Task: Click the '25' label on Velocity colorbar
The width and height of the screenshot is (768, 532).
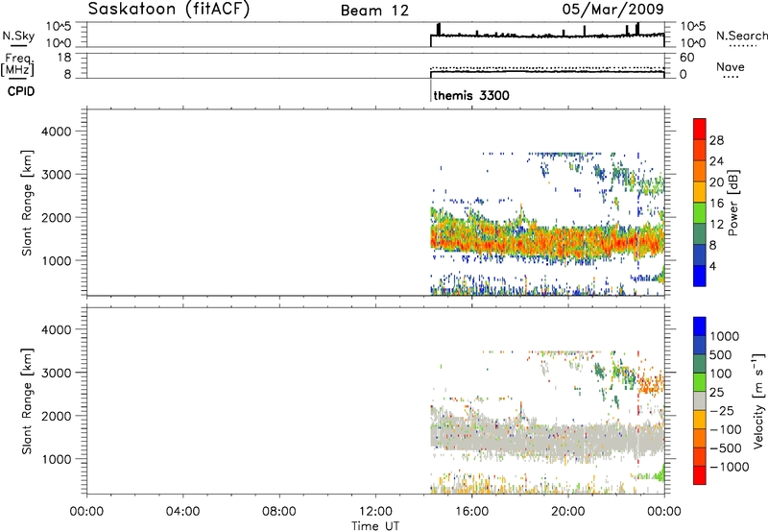Action: click(716, 392)
